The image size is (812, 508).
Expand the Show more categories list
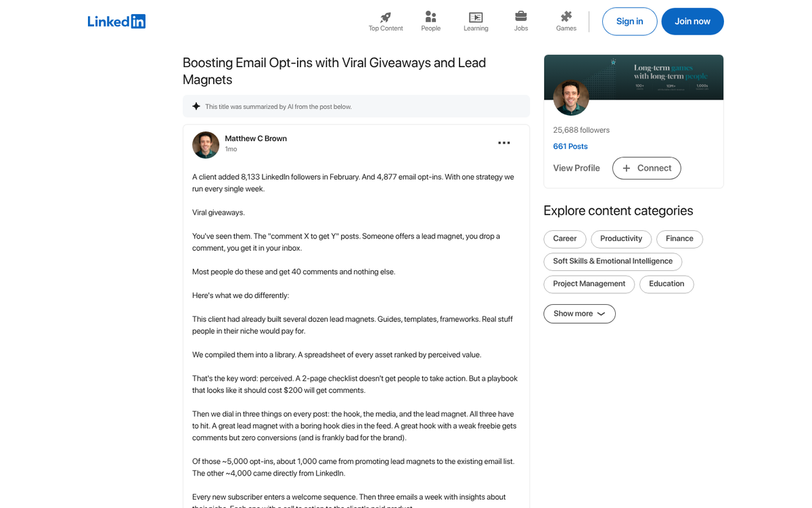pos(579,314)
